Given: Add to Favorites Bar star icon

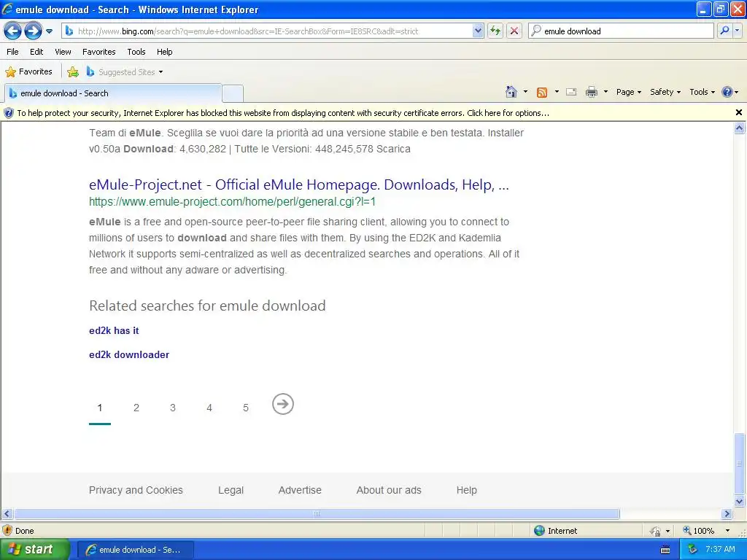Looking at the screenshot, I should [73, 72].
